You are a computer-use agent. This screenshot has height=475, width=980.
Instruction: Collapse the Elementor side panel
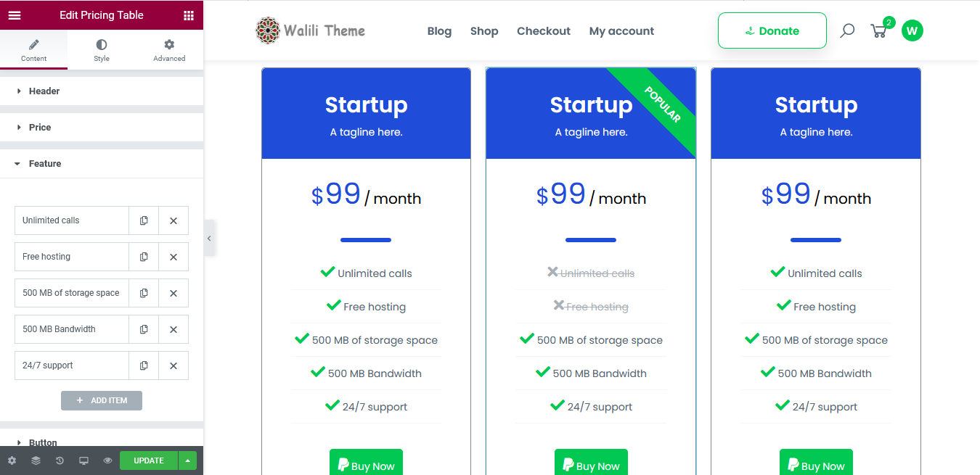pos(209,238)
